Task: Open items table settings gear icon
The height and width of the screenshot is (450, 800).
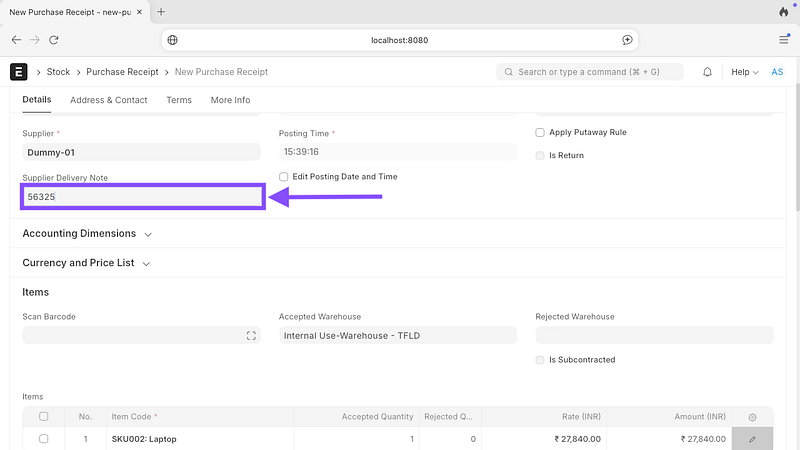Action: tap(752, 417)
